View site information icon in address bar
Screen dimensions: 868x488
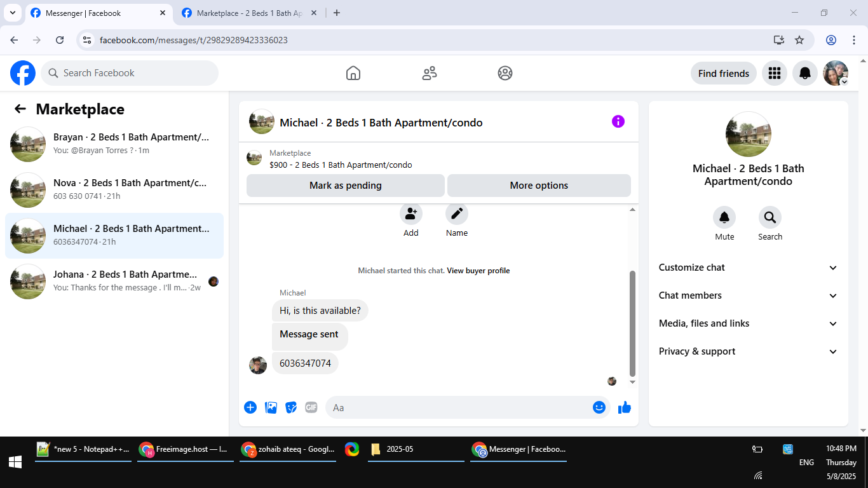coord(88,40)
